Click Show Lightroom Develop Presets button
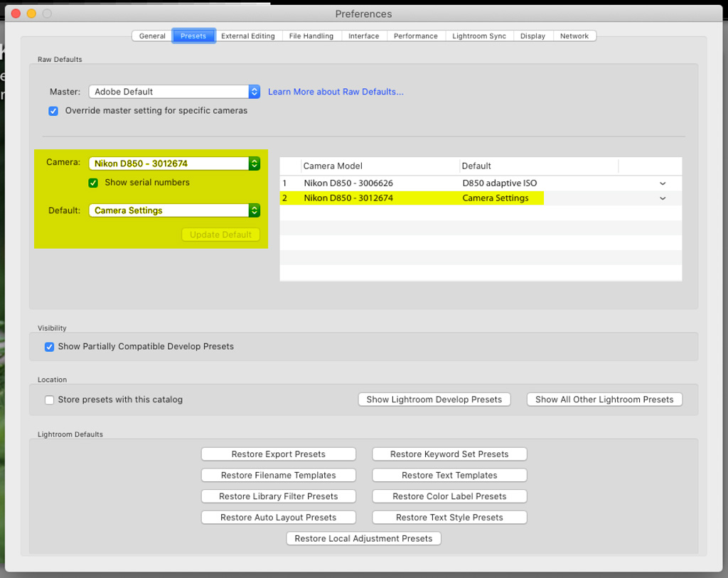 (x=434, y=400)
